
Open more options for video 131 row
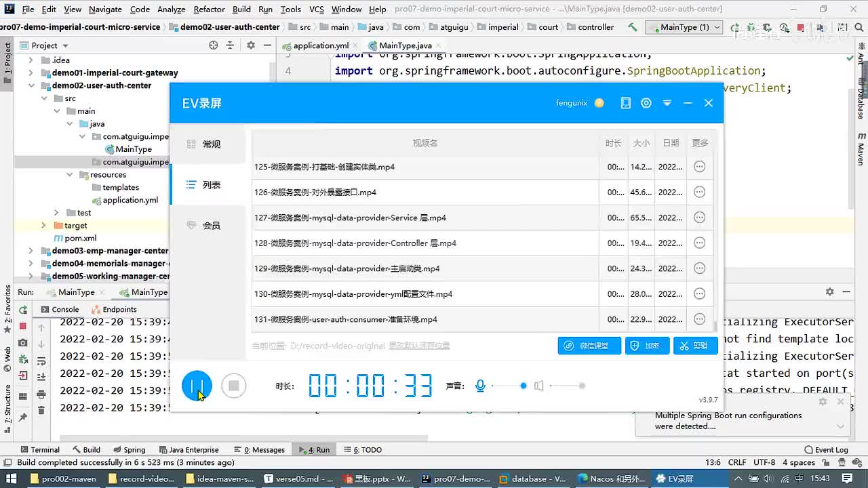[699, 319]
